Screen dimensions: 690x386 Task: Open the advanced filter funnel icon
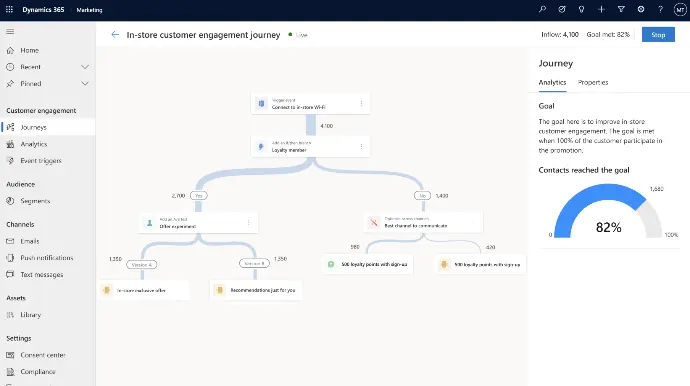tap(621, 9)
